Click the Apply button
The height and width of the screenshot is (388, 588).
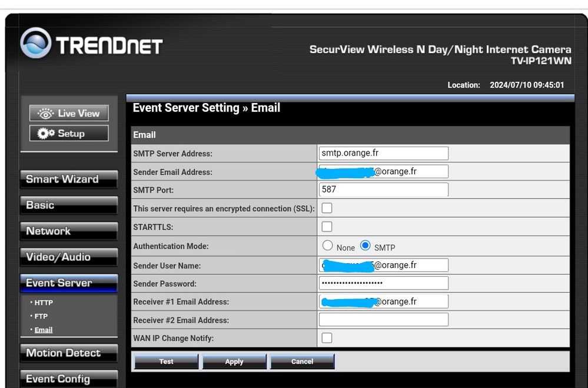point(234,362)
